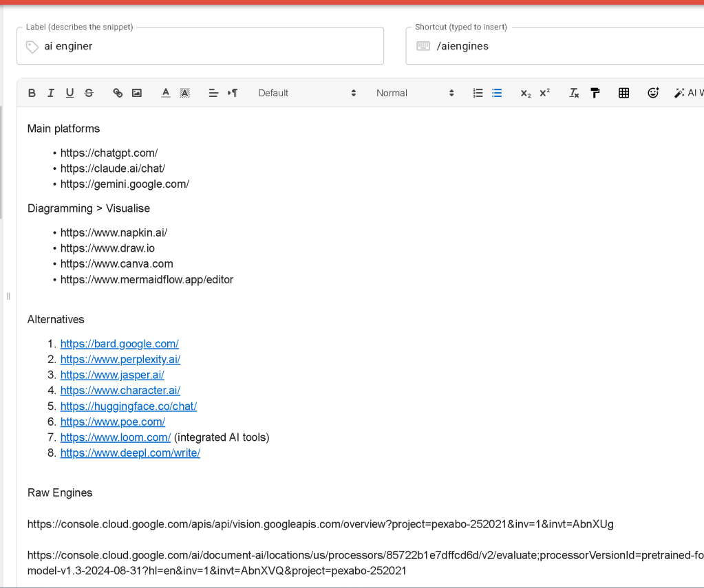Toggle strikethrough formatting
This screenshot has width=704, height=588.
click(89, 93)
